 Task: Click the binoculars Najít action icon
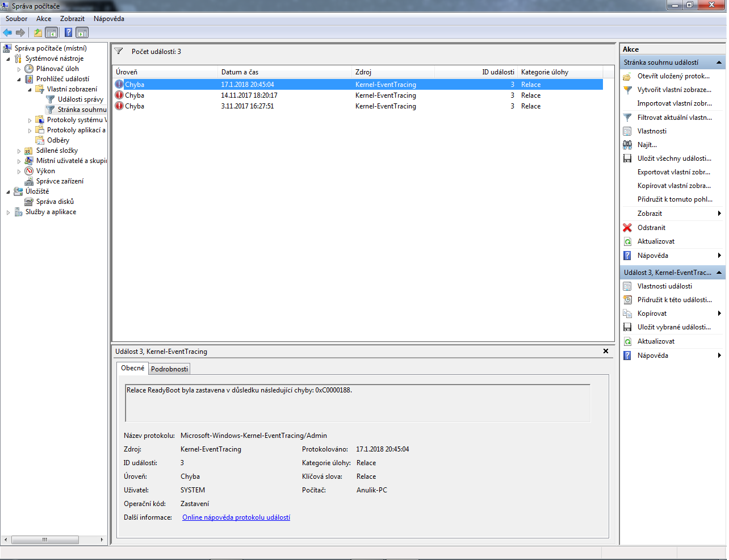627,145
